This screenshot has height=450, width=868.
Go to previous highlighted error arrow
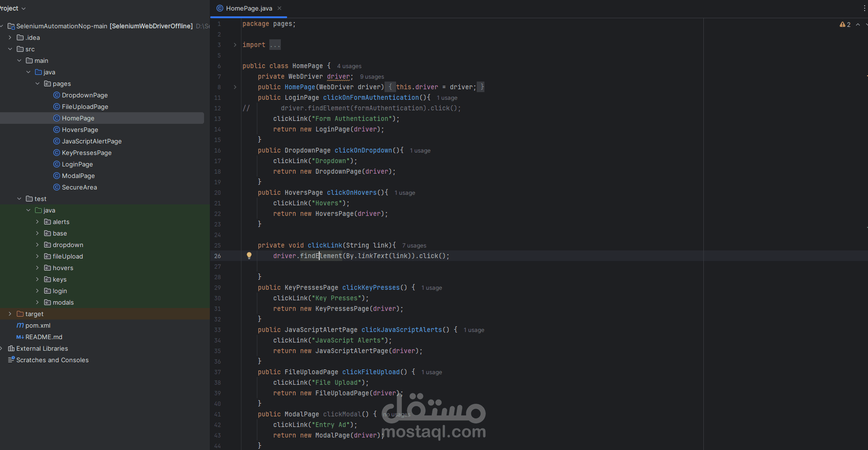(x=858, y=24)
